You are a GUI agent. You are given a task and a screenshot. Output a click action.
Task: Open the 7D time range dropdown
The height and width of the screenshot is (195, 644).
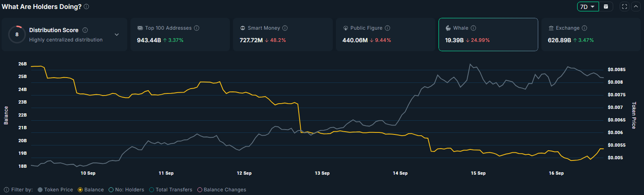[x=588, y=6]
